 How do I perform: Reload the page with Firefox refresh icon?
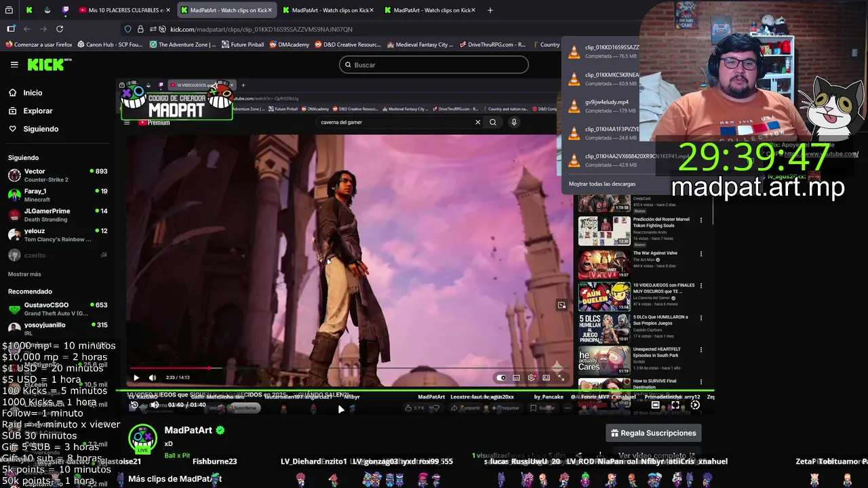click(x=60, y=29)
